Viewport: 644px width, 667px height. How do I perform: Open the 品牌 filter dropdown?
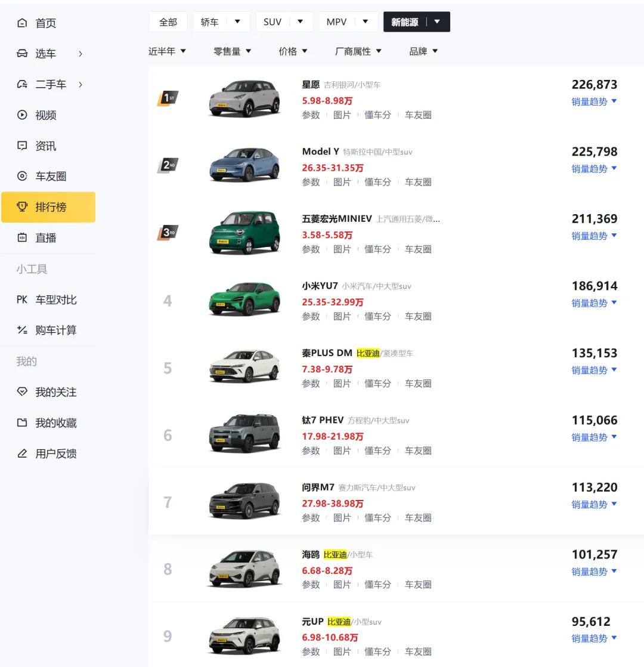tap(423, 51)
